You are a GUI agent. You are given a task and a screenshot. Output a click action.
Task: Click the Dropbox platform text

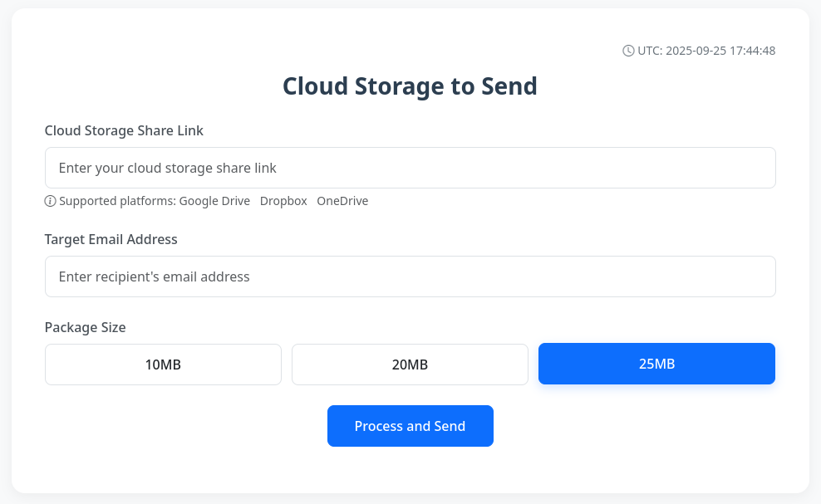click(x=283, y=201)
